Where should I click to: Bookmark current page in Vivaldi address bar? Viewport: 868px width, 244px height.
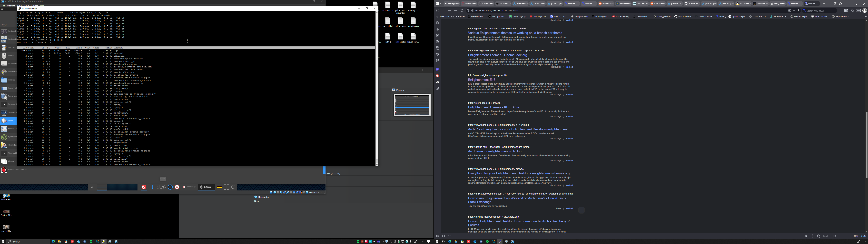click(x=798, y=11)
